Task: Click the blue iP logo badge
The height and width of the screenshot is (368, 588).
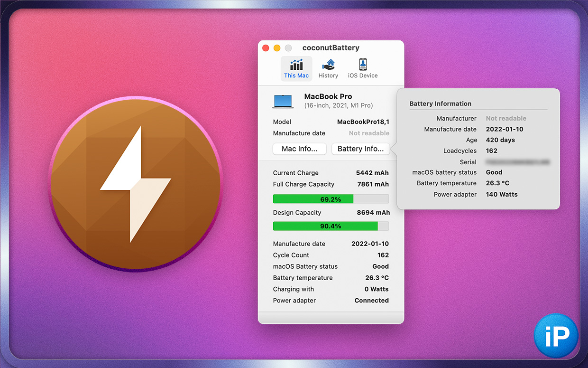Action: (x=556, y=336)
